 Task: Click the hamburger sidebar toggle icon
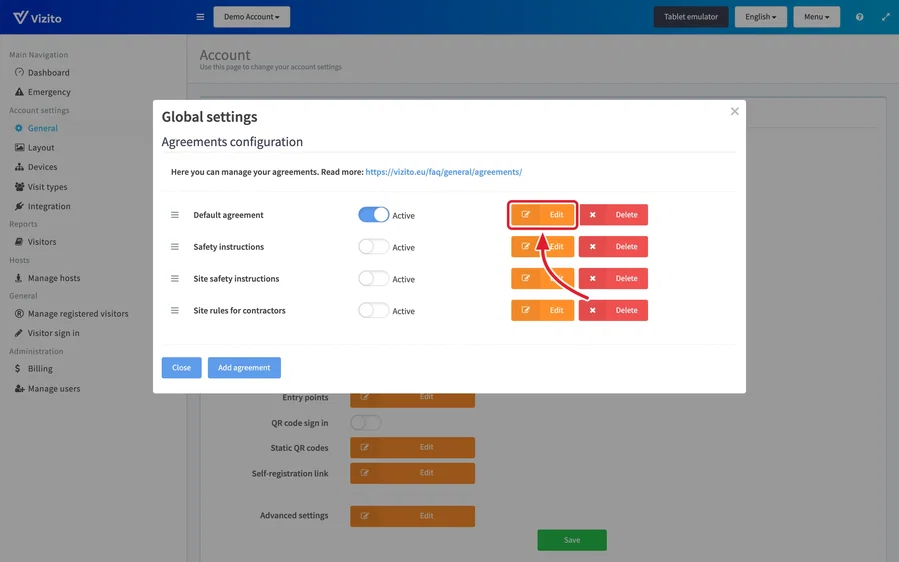click(200, 17)
